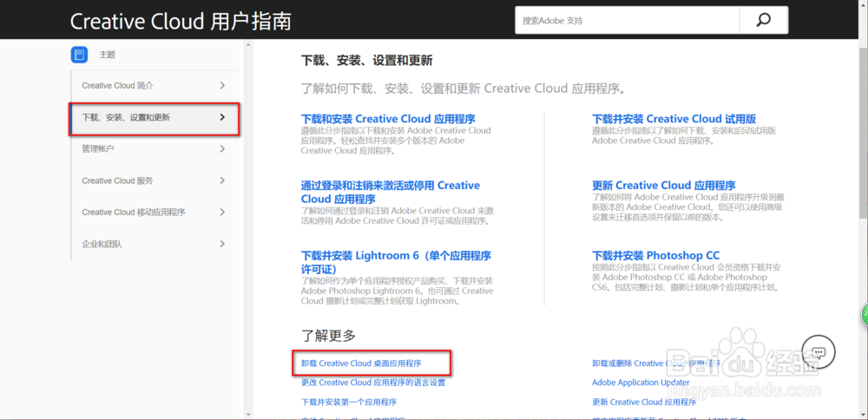Open small 更新 Creative Cloud 应用程序 link under 了解更多
The width and height of the screenshot is (868, 420).
click(644, 402)
